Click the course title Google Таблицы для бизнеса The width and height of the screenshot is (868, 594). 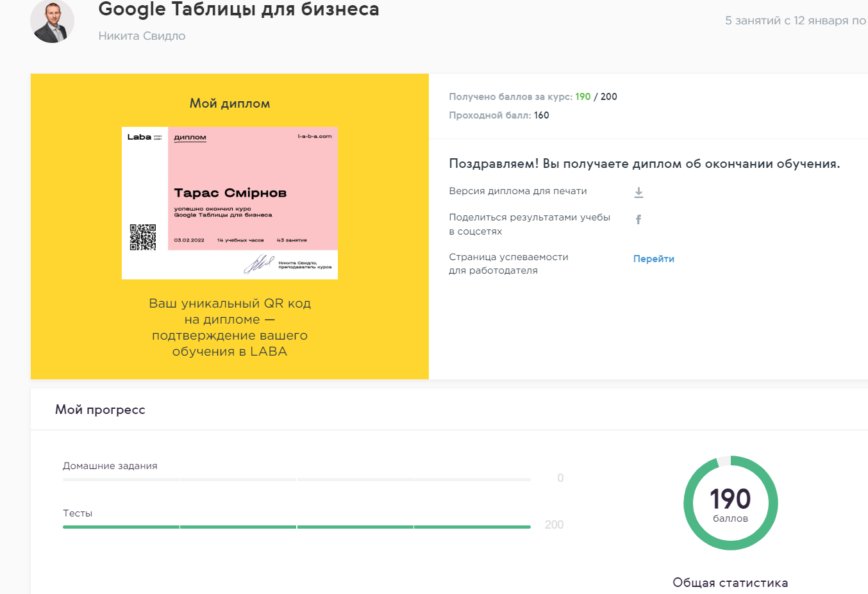pos(238,10)
